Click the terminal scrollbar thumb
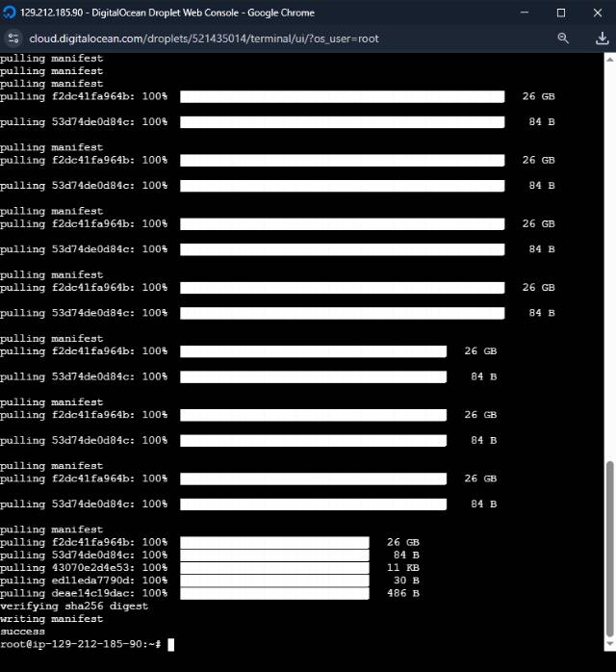The width and height of the screenshot is (616, 672). click(x=608, y=549)
